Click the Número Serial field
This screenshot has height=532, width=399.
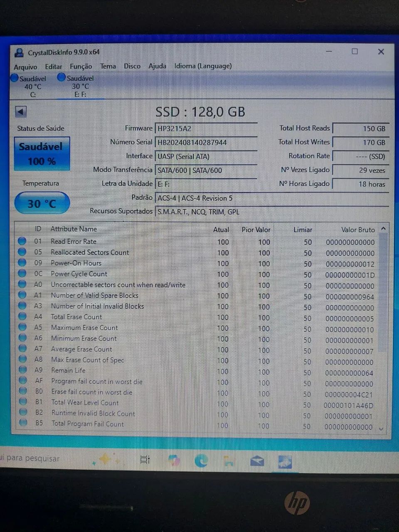[206, 143]
